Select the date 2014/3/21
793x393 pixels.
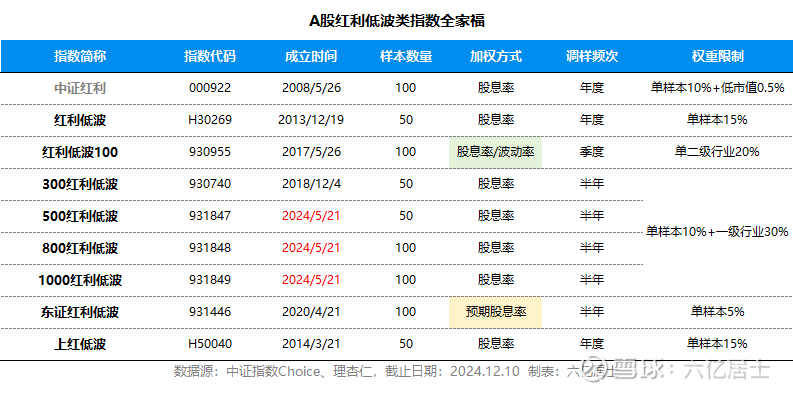pos(311,344)
